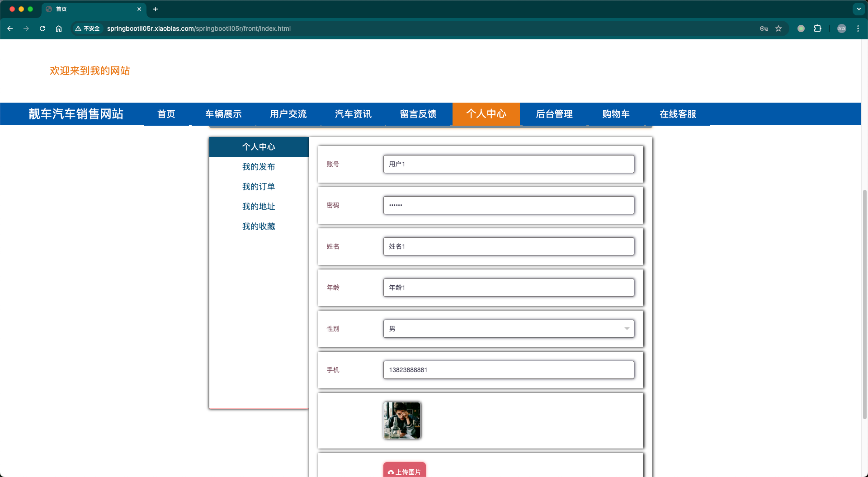Close the 首页 tab
This screenshot has height=477, width=868.
pyautogui.click(x=139, y=9)
